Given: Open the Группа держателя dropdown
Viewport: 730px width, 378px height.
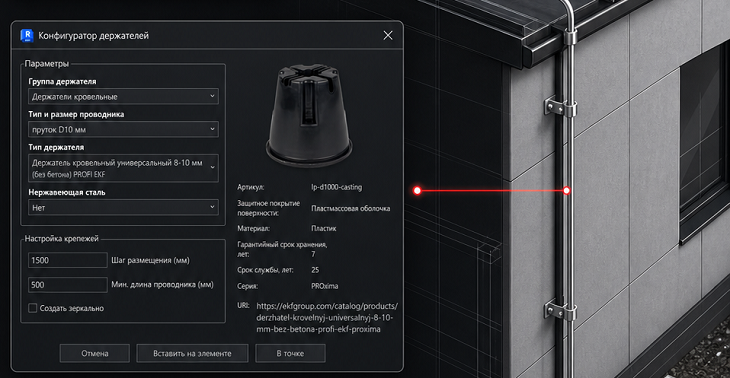Looking at the screenshot, I should click(x=123, y=96).
